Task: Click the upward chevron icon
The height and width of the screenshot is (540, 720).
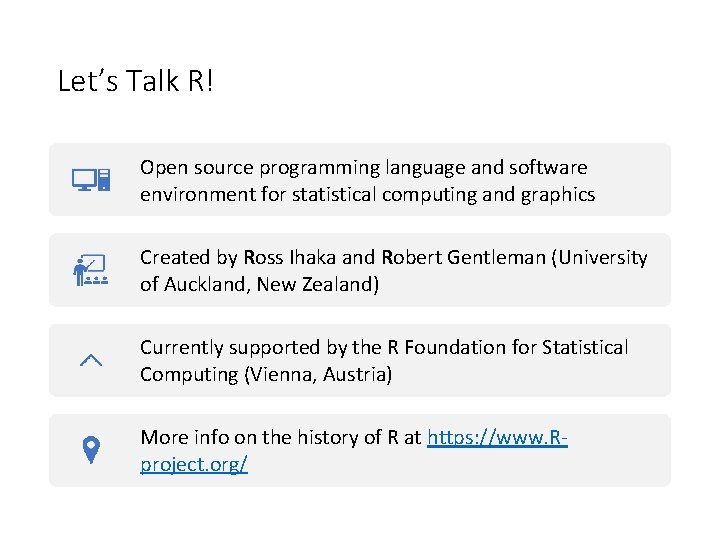Action: click(90, 361)
